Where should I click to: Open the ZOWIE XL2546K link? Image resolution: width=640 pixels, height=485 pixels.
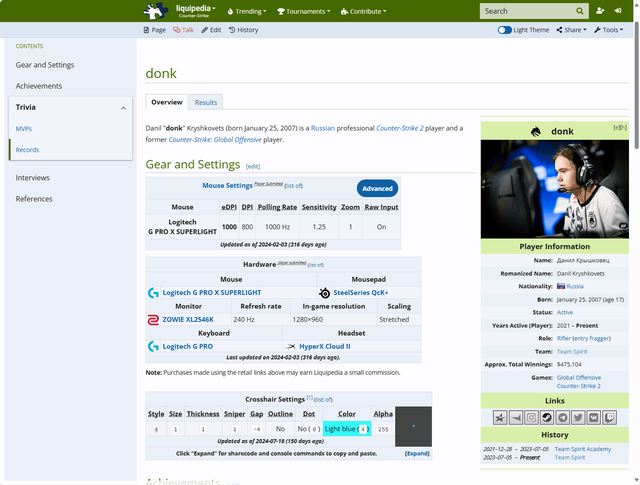188,320
